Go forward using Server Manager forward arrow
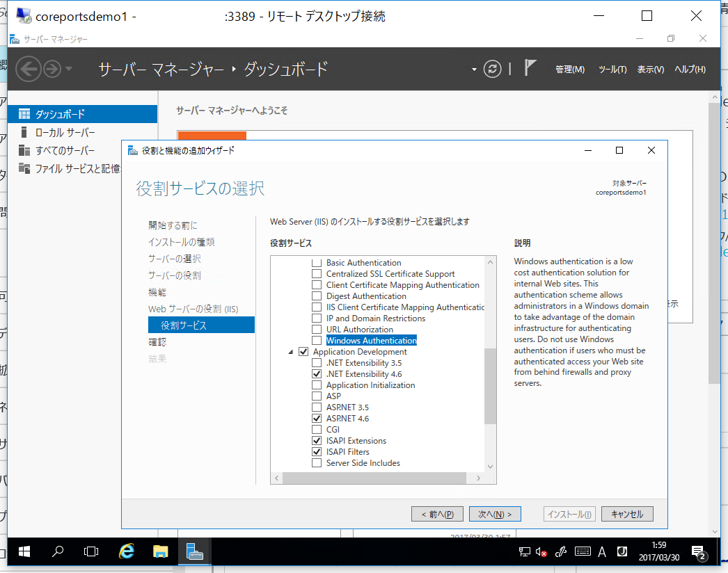Viewport: 728px width, 573px height. point(52,69)
